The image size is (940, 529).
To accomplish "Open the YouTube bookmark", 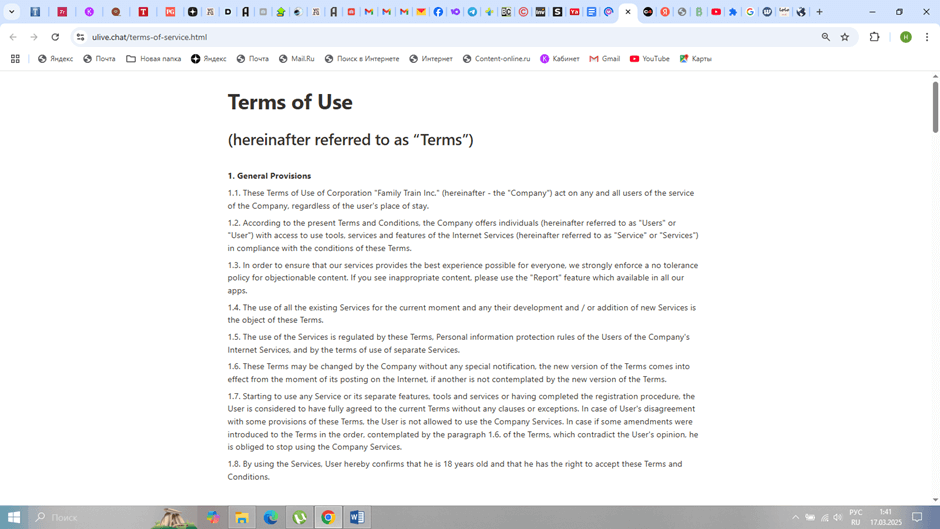I will (x=649, y=59).
